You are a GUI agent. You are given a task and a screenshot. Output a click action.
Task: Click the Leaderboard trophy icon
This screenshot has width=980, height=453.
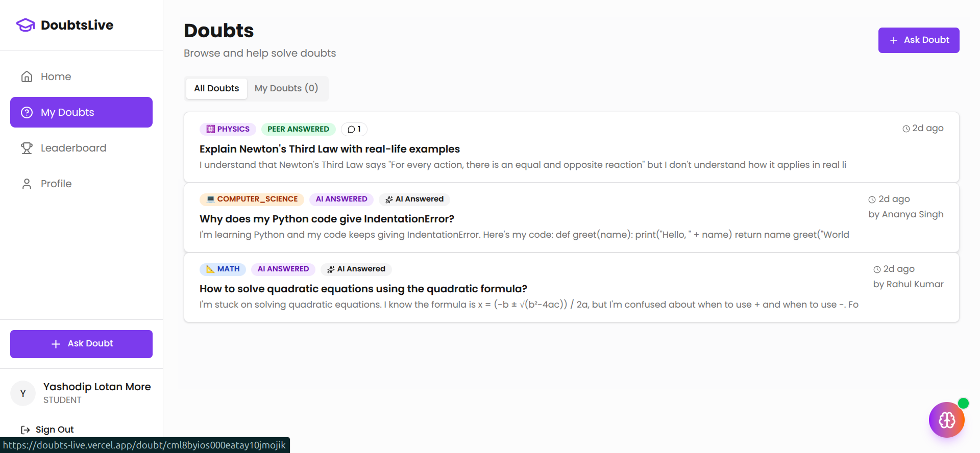pos(27,148)
